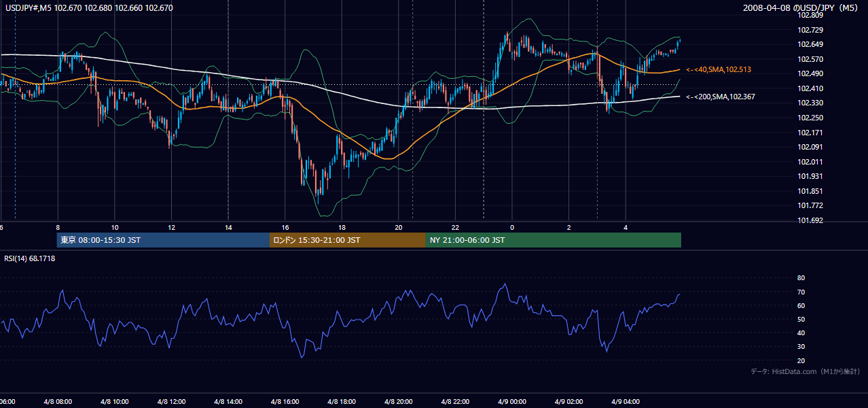
Task: Click the 4/8 16:00 time label
Action: coord(285,401)
